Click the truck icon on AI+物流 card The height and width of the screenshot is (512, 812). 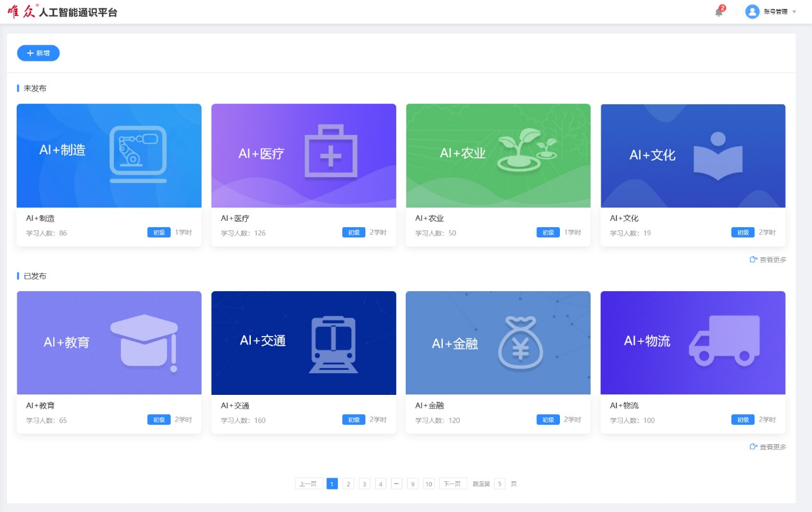724,340
